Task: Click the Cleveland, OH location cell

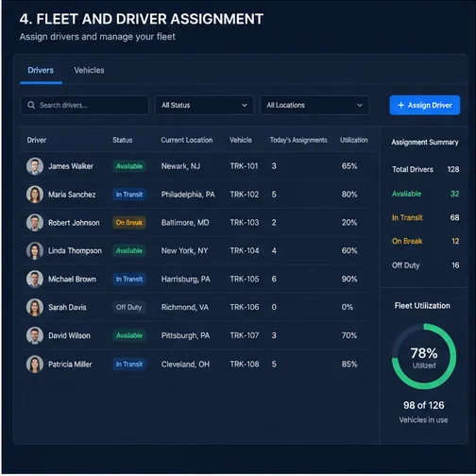Action: pos(185,365)
